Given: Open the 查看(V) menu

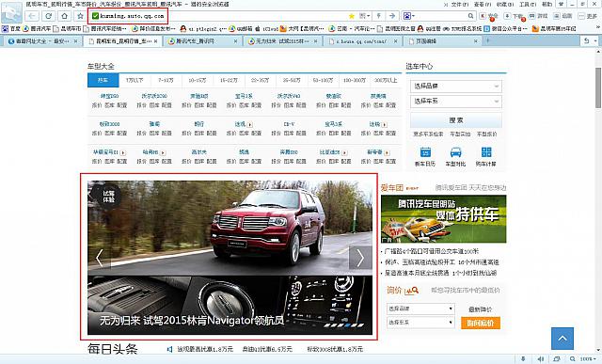Looking at the screenshot, I should tap(483, 4).
